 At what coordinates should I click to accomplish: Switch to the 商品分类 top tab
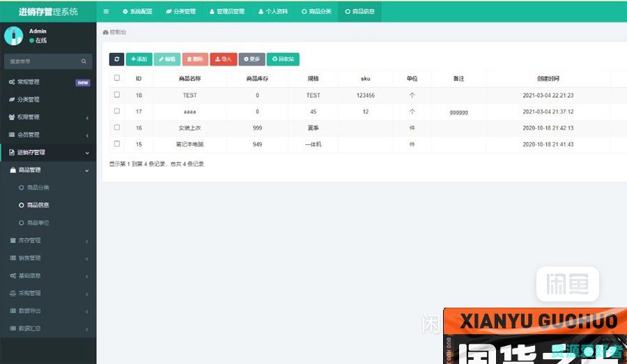point(316,12)
